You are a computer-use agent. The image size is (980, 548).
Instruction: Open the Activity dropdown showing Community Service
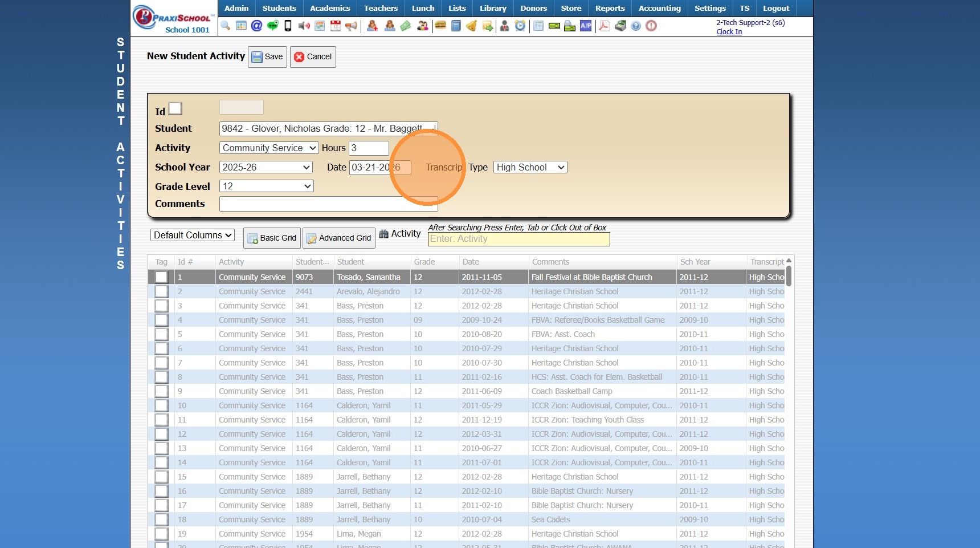269,148
